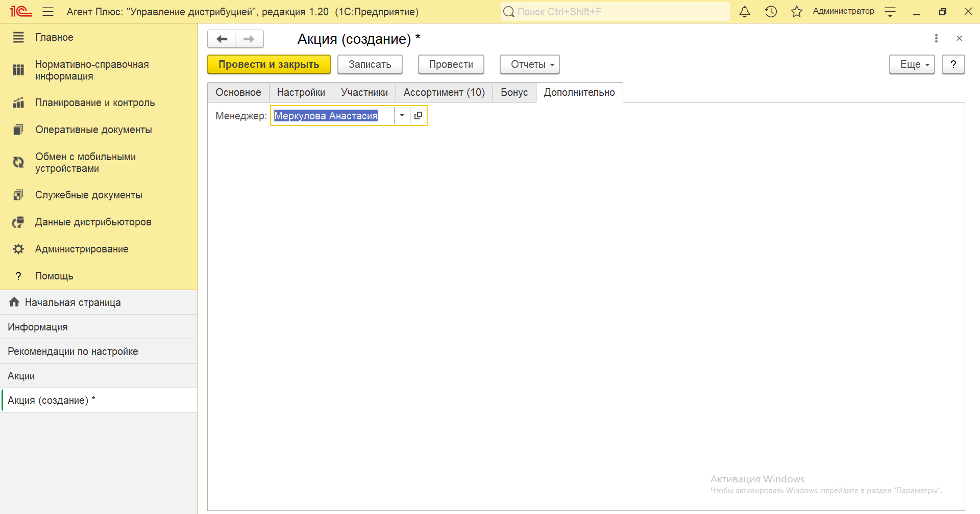Click Обмен с мобильными устройствами icon

(18, 162)
